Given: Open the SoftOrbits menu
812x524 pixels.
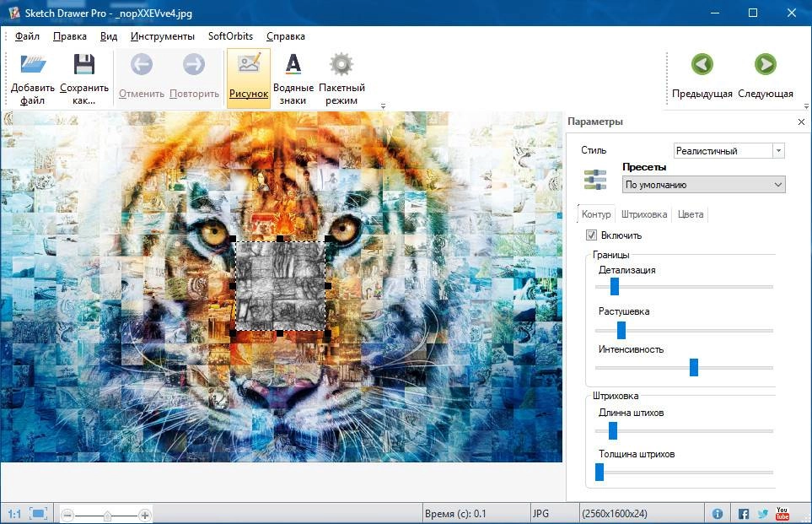Looking at the screenshot, I should (230, 36).
